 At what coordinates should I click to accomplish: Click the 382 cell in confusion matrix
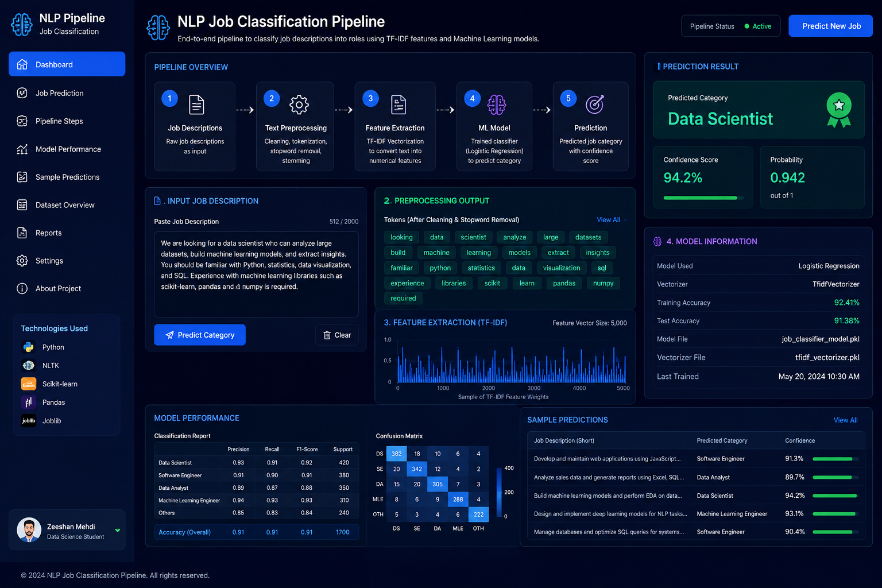(x=396, y=454)
